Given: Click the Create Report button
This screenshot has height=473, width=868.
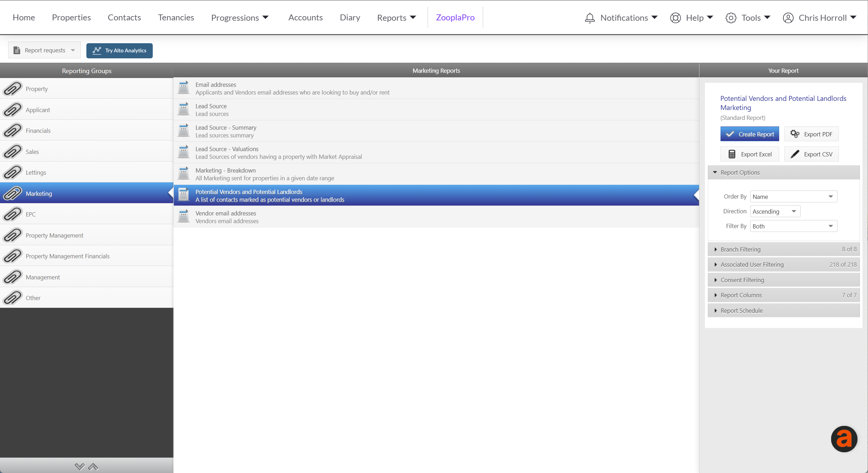Looking at the screenshot, I should [750, 134].
